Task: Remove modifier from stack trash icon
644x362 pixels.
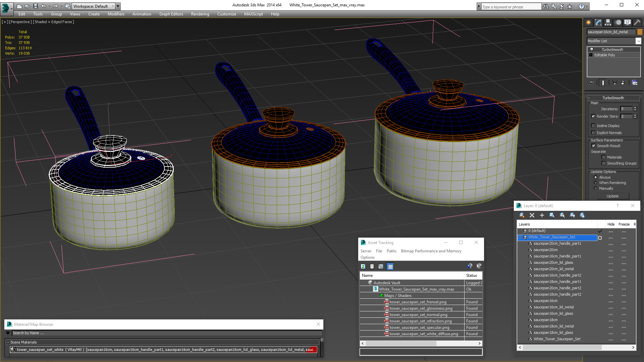Action: point(623,83)
